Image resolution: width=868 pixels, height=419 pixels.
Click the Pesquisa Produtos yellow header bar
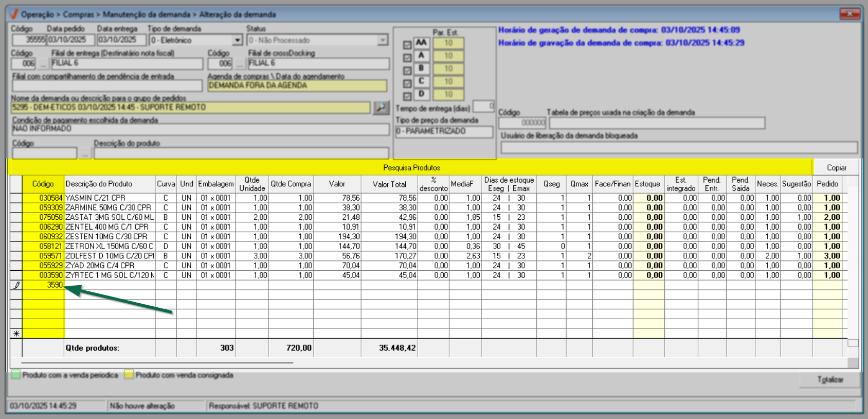click(x=411, y=168)
